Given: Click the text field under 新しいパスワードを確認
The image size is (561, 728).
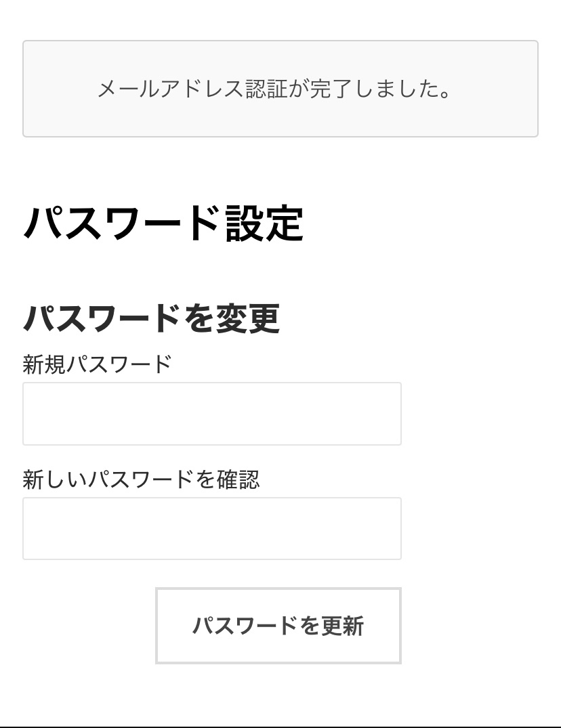Looking at the screenshot, I should tap(212, 528).
